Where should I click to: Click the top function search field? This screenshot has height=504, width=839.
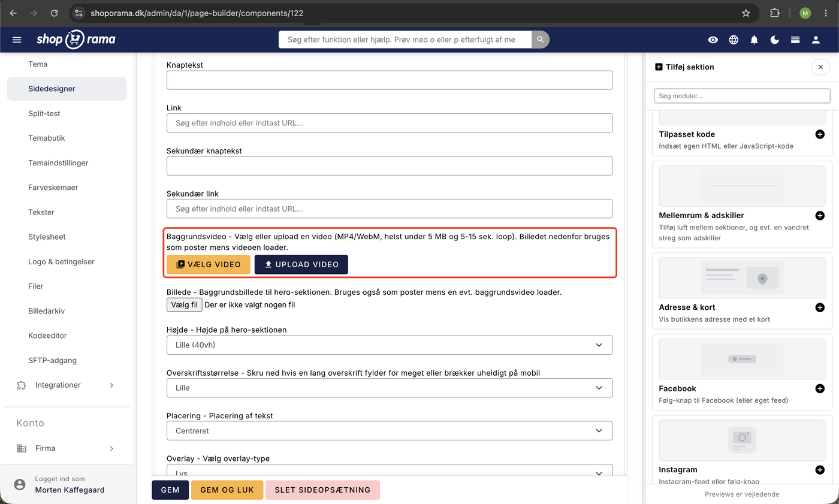click(x=405, y=40)
